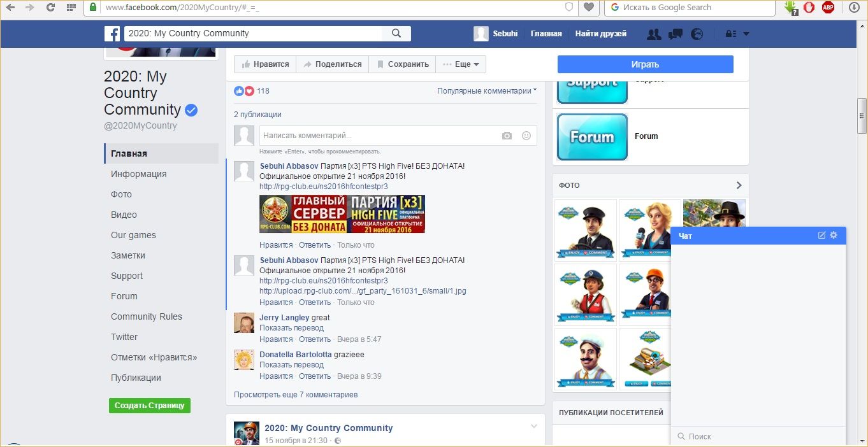Click the like and heart reaction icons
Image resolution: width=868 pixels, height=447 pixels.
[244, 91]
